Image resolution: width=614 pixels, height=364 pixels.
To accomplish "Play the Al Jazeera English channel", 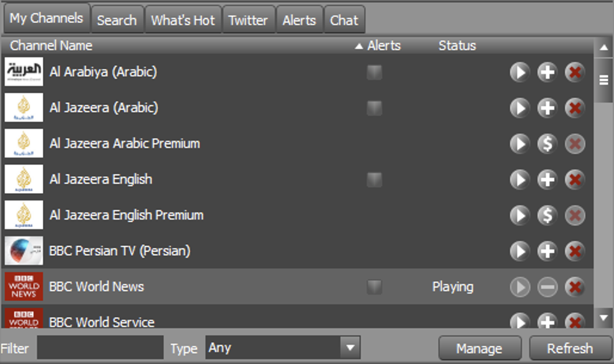I will click(519, 180).
